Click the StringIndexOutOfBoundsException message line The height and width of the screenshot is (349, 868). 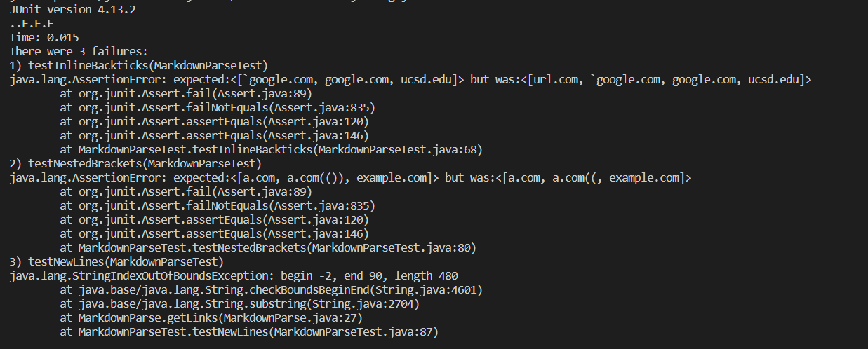[x=234, y=275]
